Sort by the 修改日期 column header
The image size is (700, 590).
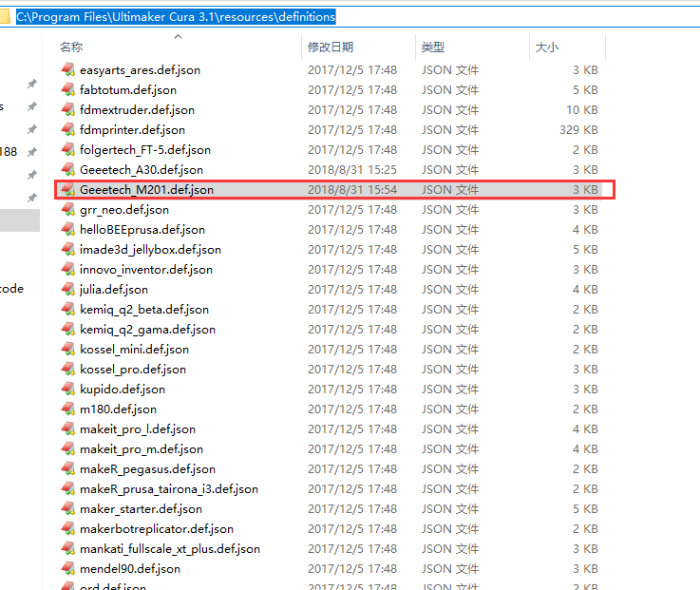point(331,47)
